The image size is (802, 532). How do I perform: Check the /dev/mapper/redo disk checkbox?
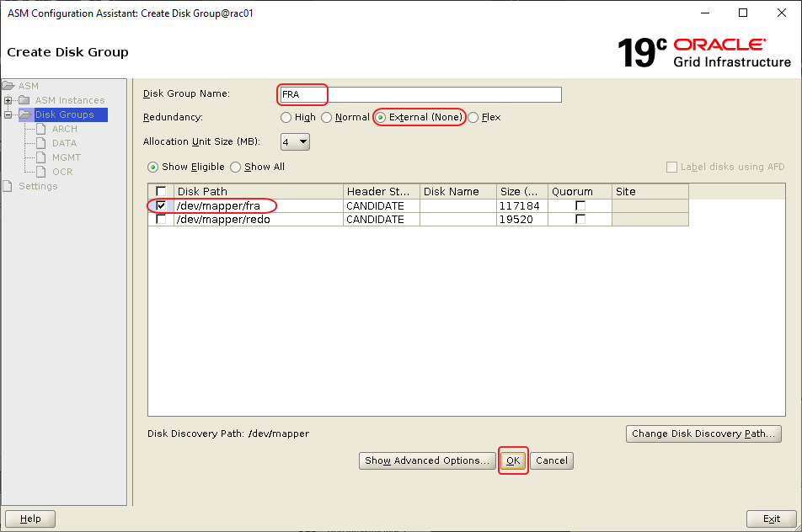coord(161,219)
